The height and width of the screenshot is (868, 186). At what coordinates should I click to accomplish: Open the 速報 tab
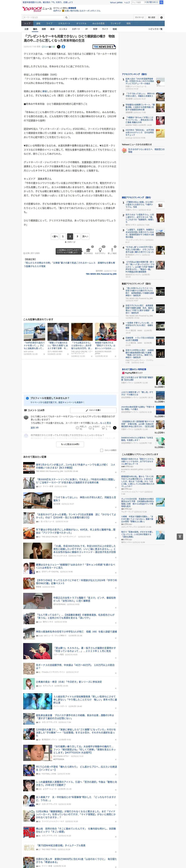click(x=38, y=24)
